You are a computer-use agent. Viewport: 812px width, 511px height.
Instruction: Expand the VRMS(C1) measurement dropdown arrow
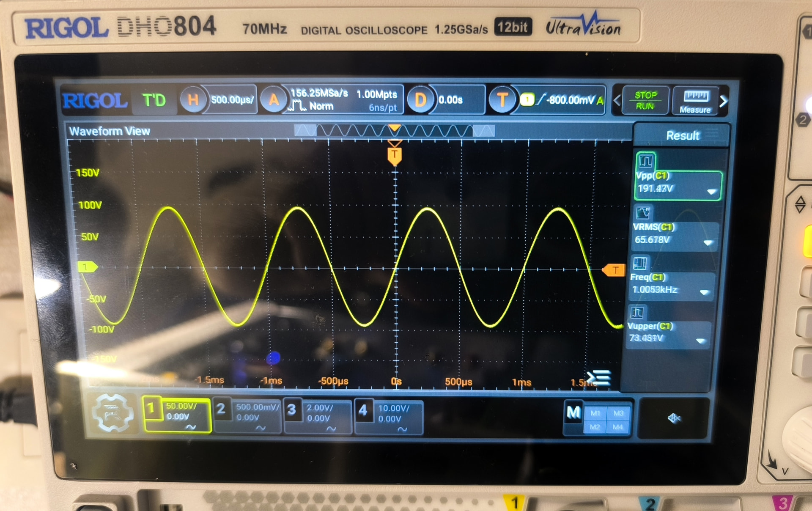click(x=708, y=243)
